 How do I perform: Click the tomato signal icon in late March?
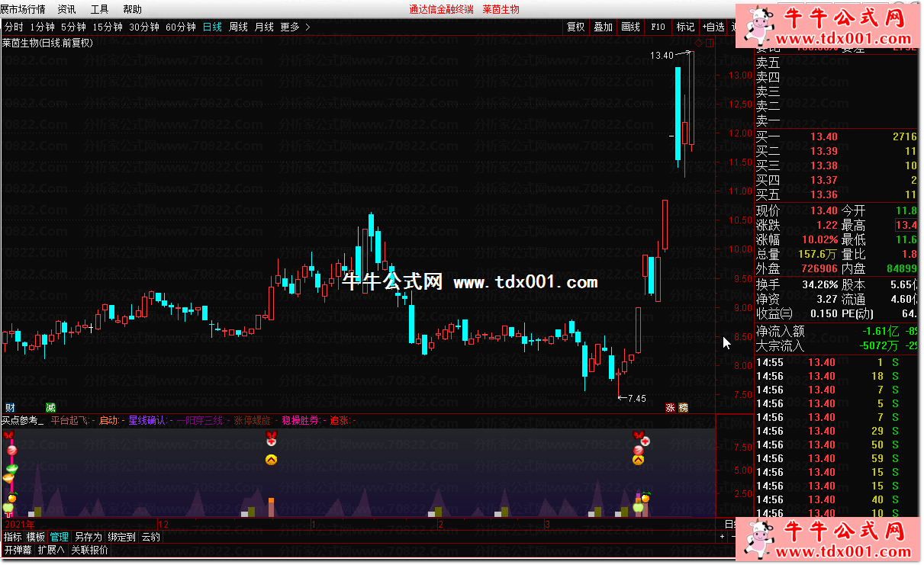click(645, 498)
